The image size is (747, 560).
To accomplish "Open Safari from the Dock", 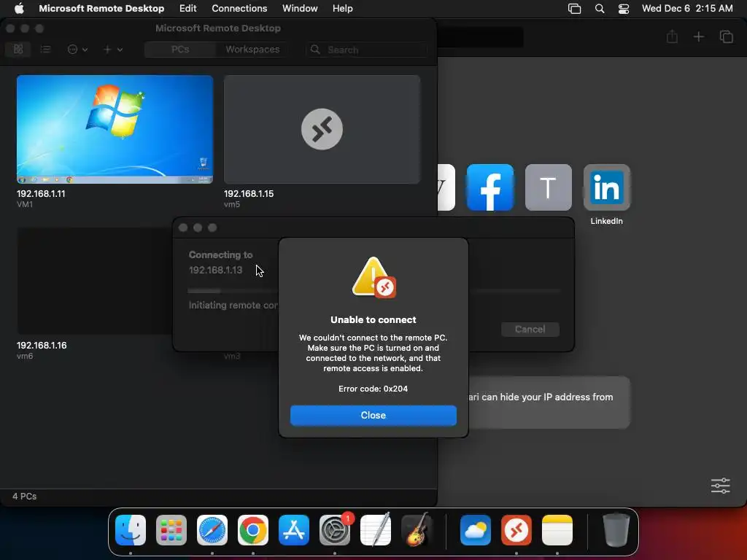I will (x=212, y=530).
